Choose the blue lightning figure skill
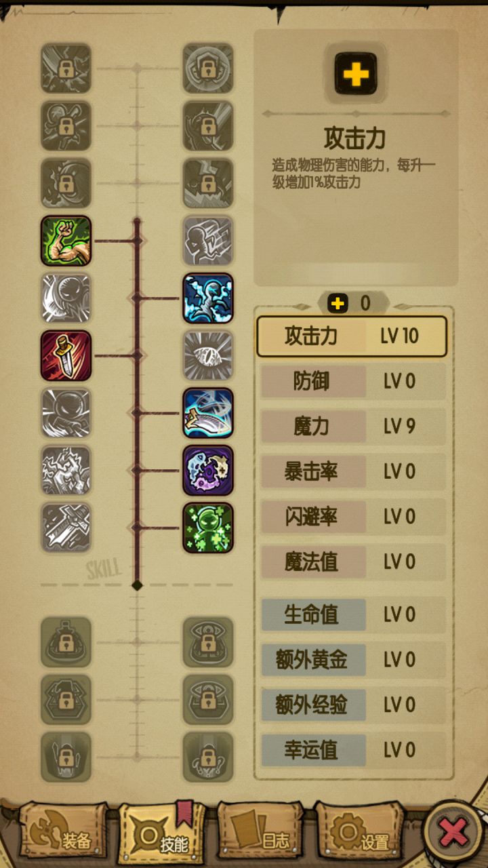The image size is (488, 868). [x=208, y=298]
